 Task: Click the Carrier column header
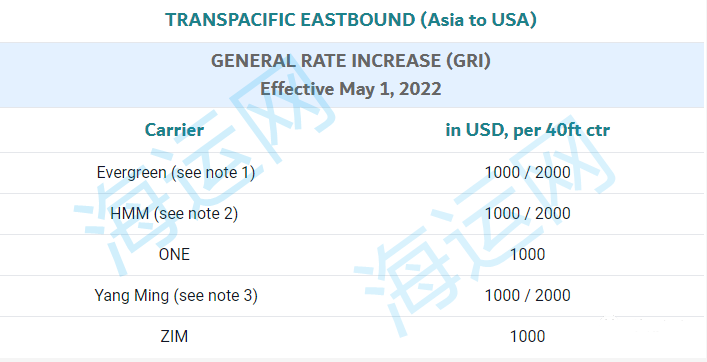pyautogui.click(x=174, y=130)
